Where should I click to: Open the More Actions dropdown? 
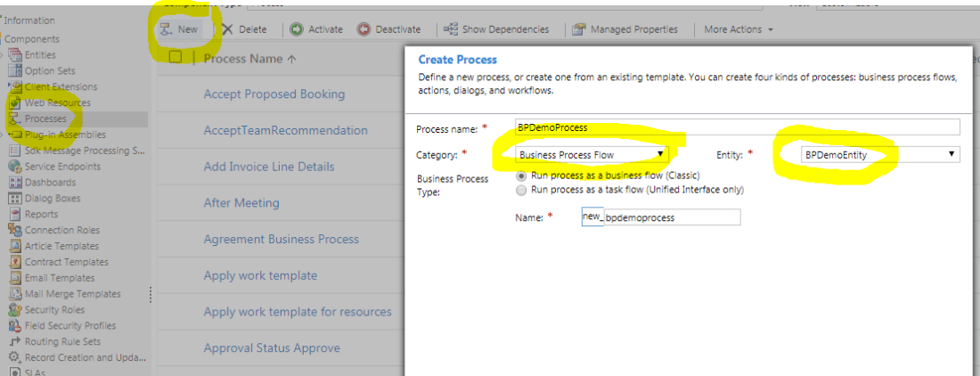[739, 29]
